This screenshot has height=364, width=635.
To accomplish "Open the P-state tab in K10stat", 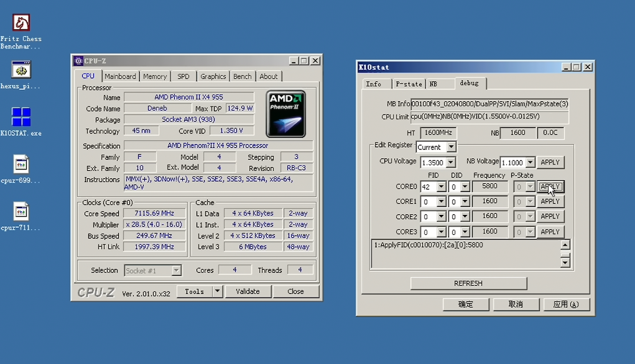I will (x=409, y=84).
